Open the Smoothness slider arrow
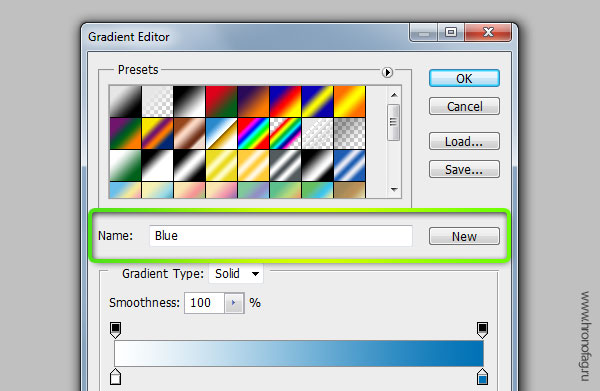This screenshot has height=391, width=600. coord(234,303)
